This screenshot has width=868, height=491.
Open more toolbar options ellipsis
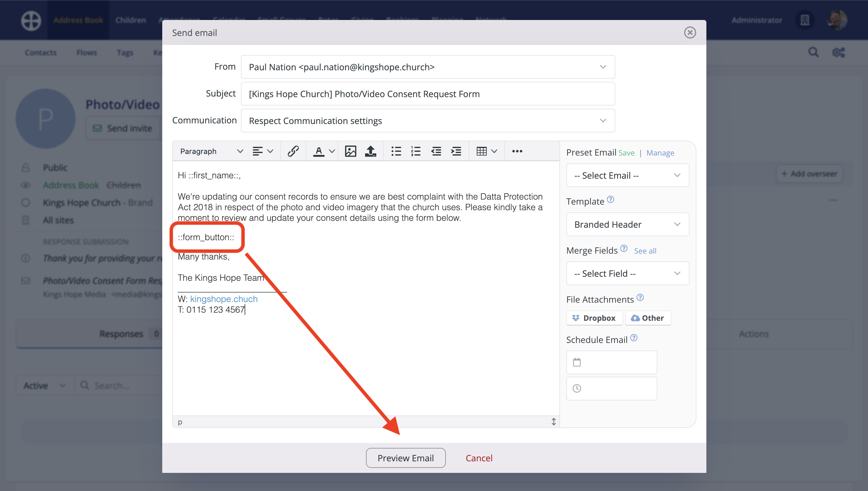[x=517, y=151]
